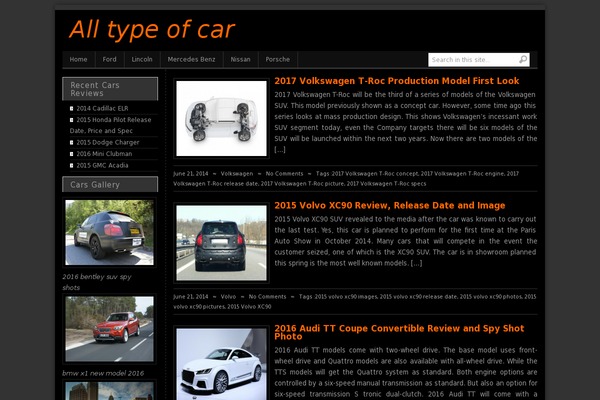Open 'No Comments' on the Volkswagen post
600x400 pixels.
coord(284,174)
